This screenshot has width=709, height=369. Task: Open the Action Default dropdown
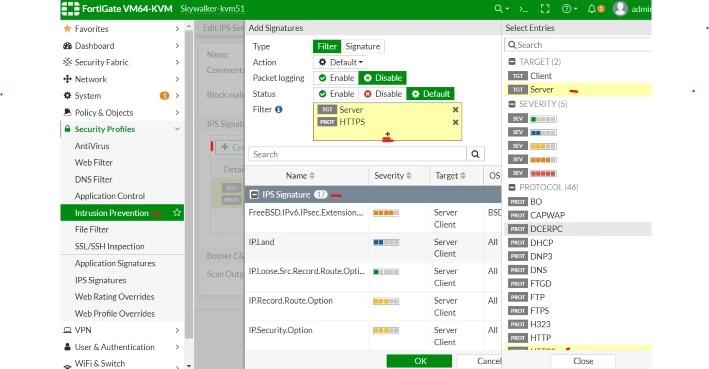pyautogui.click(x=340, y=62)
